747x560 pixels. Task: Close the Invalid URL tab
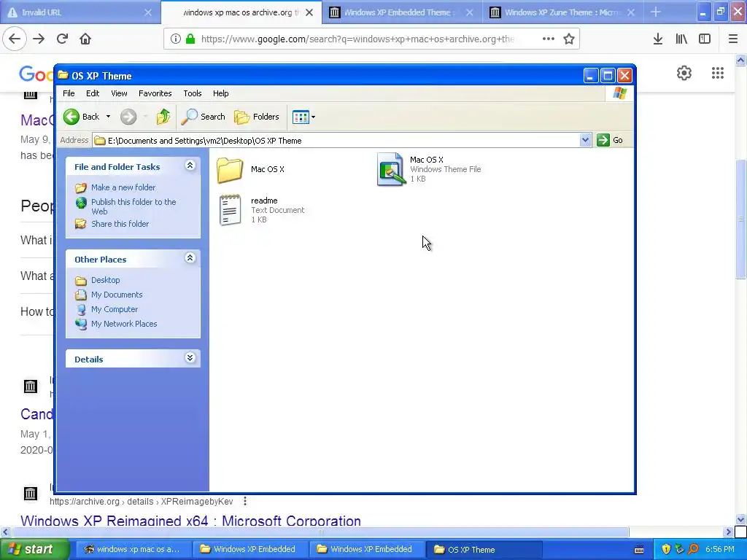pyautogui.click(x=147, y=12)
